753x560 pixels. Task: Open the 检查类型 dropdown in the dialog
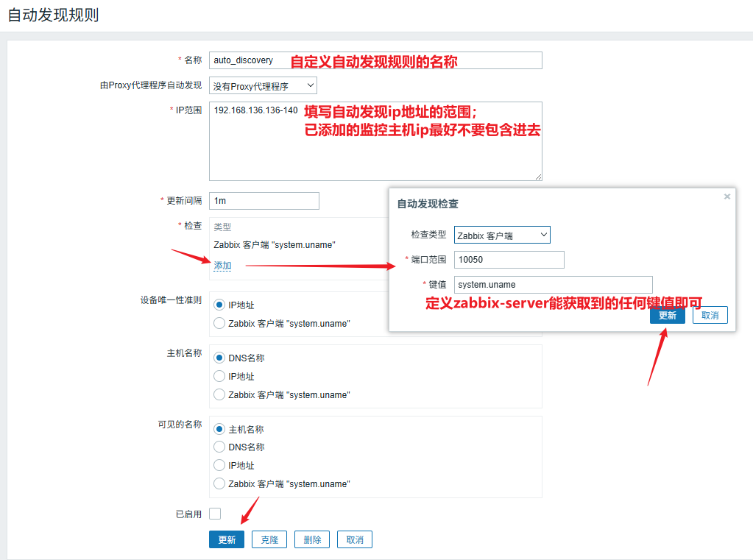click(502, 235)
